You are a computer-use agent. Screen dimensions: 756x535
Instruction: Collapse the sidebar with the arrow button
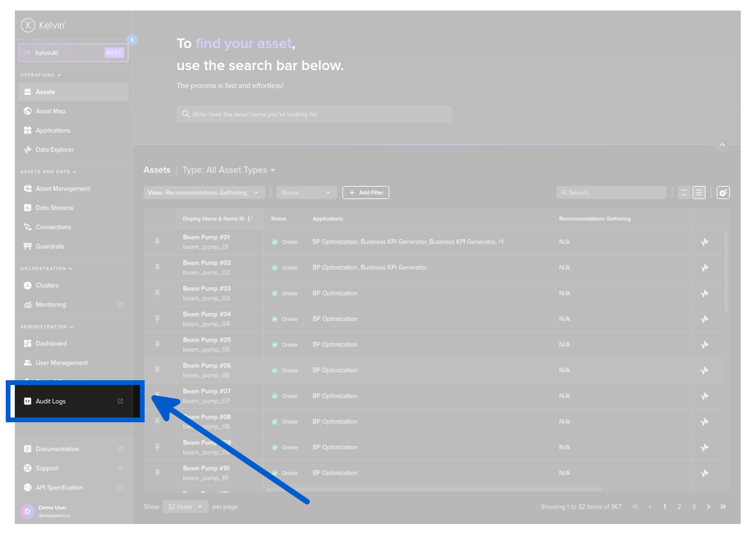(x=132, y=40)
